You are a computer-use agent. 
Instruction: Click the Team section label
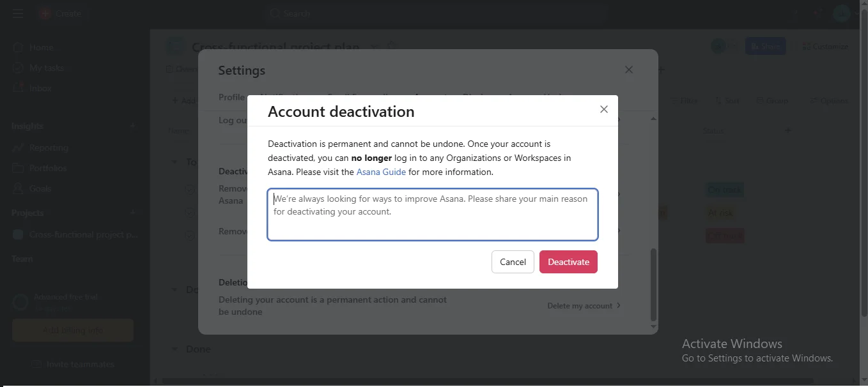click(x=22, y=259)
